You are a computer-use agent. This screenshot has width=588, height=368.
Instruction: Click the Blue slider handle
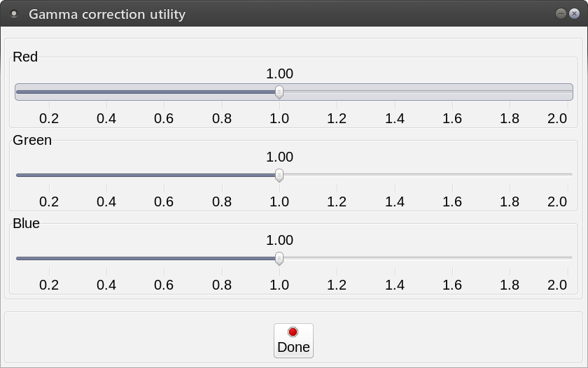tap(279, 258)
